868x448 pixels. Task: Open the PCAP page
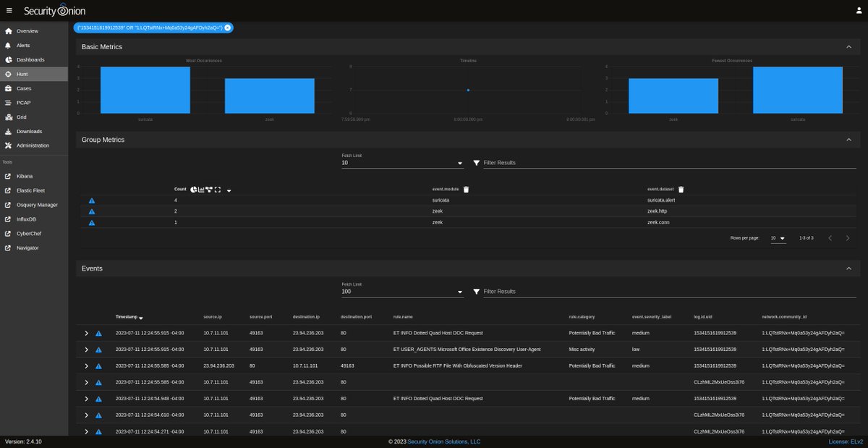click(x=34, y=103)
